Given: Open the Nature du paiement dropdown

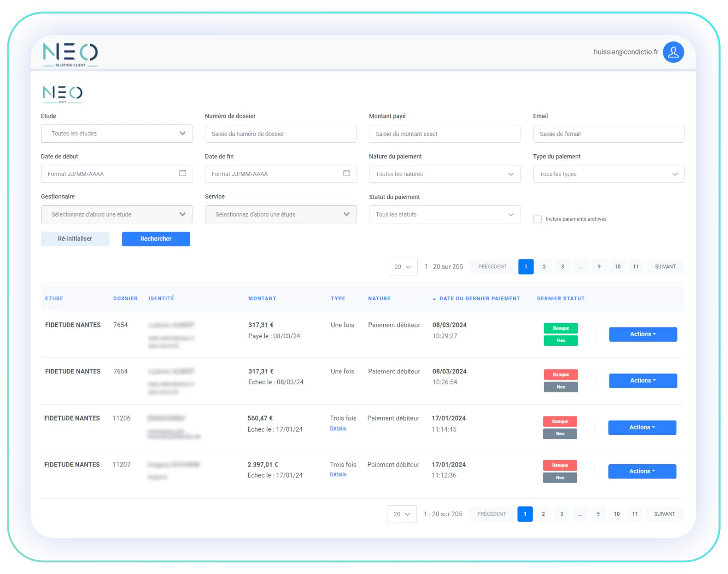Looking at the screenshot, I should (444, 174).
